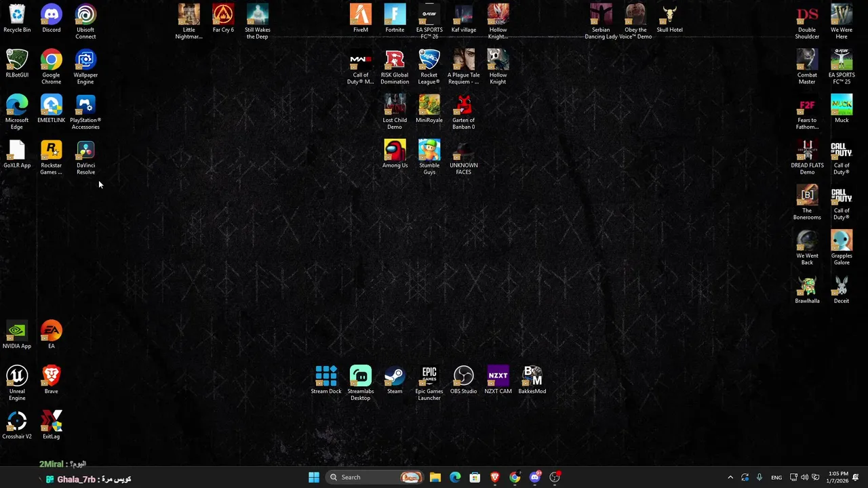Open the Recycle Bin desktop icon
This screenshot has width=868, height=488.
click(x=17, y=19)
